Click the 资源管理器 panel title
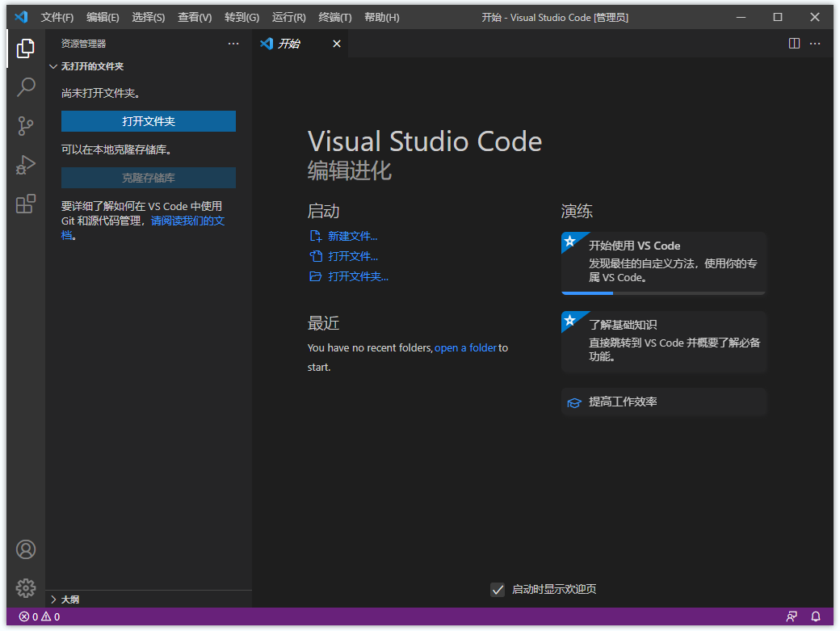 coord(83,44)
